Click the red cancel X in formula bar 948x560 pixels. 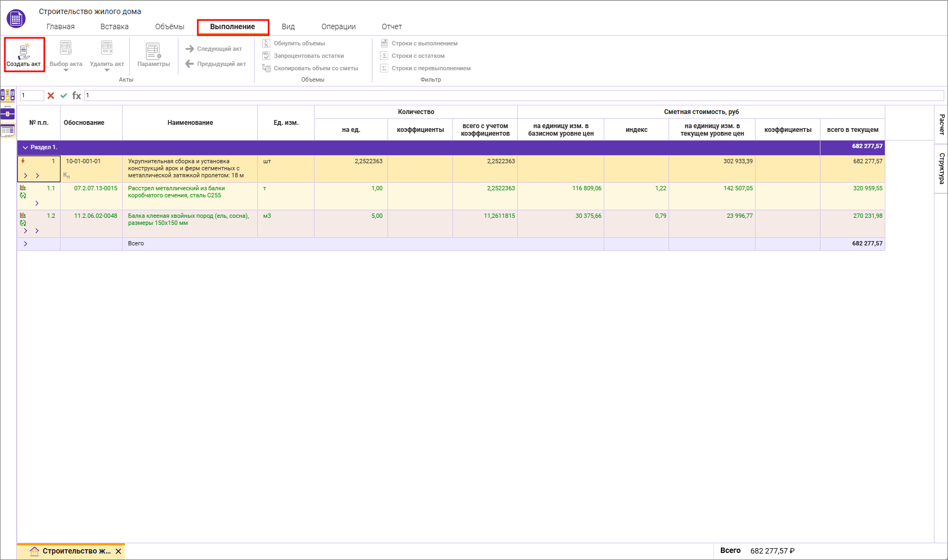point(51,96)
